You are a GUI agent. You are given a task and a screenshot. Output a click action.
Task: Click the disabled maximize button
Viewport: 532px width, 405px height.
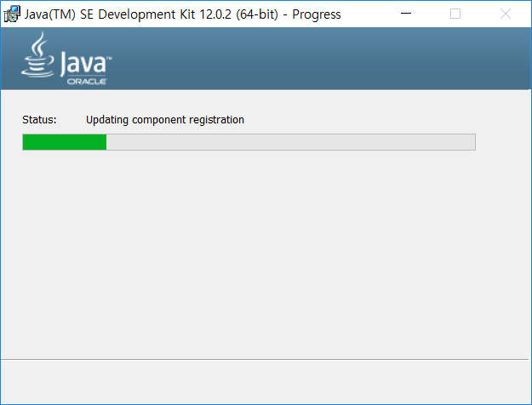tap(455, 14)
